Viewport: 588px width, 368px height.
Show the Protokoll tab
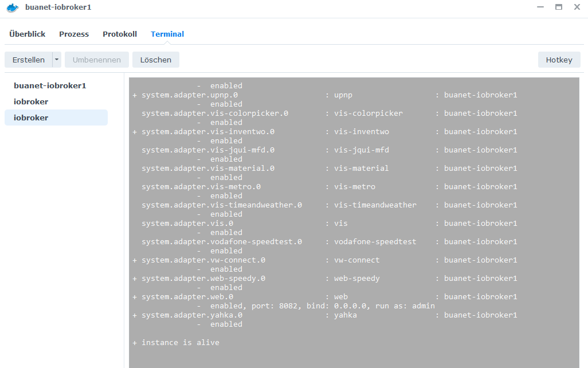tap(120, 34)
